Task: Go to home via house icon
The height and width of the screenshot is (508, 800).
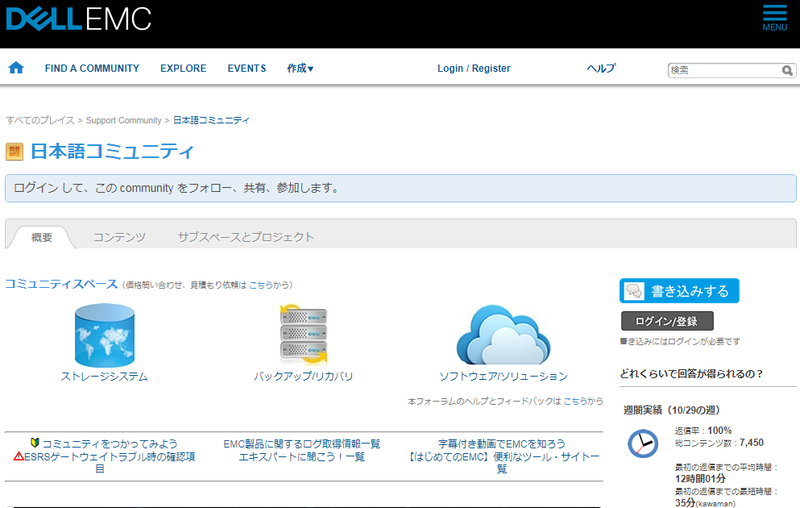Action: coord(16,67)
